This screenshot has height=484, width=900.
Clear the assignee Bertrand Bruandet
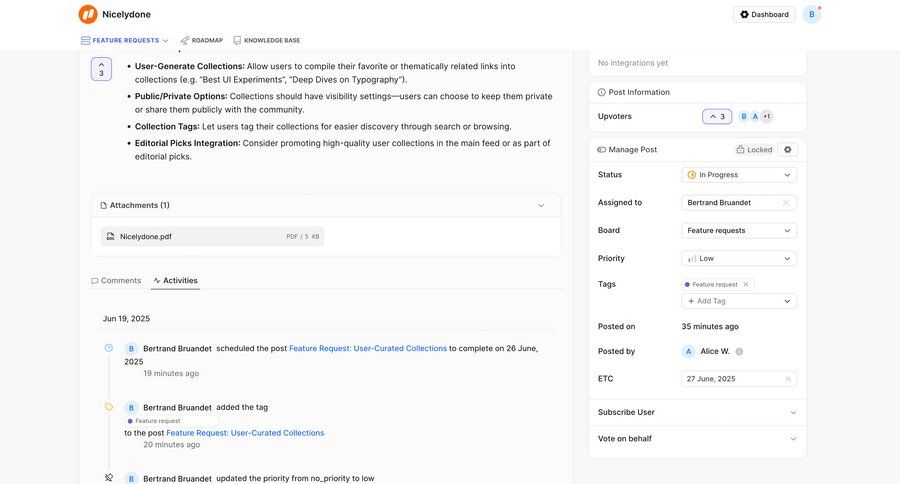point(786,203)
